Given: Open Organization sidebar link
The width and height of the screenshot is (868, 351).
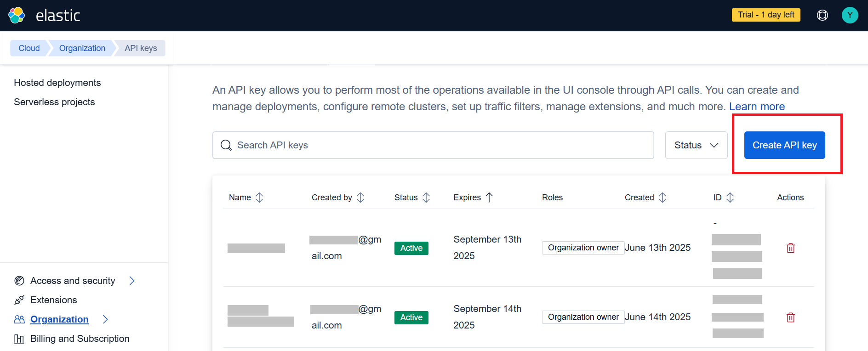Looking at the screenshot, I should (59, 319).
